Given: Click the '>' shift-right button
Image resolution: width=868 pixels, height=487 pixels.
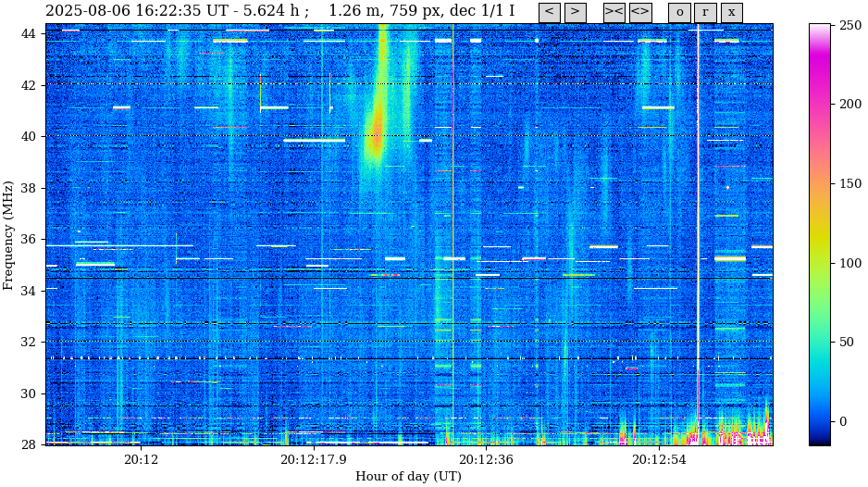Looking at the screenshot, I should (575, 12).
